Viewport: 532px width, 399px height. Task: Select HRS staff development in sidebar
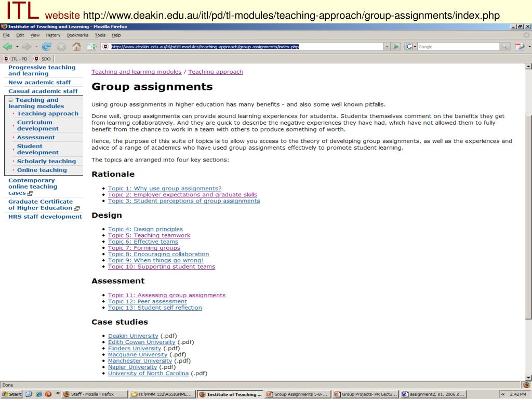point(45,217)
